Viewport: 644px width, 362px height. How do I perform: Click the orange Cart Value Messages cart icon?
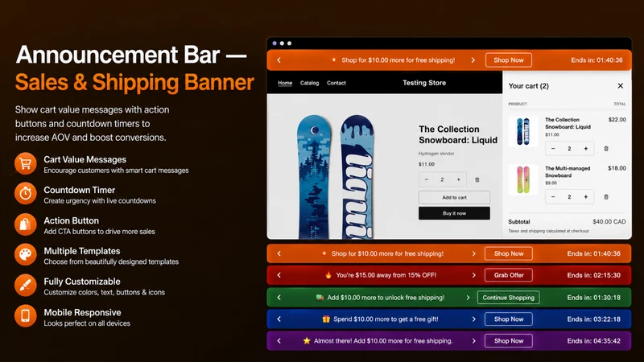coord(26,164)
